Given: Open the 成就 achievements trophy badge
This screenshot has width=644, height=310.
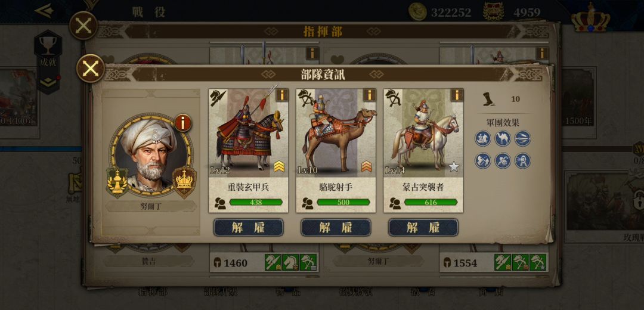Looking at the screenshot, I should [48, 61].
